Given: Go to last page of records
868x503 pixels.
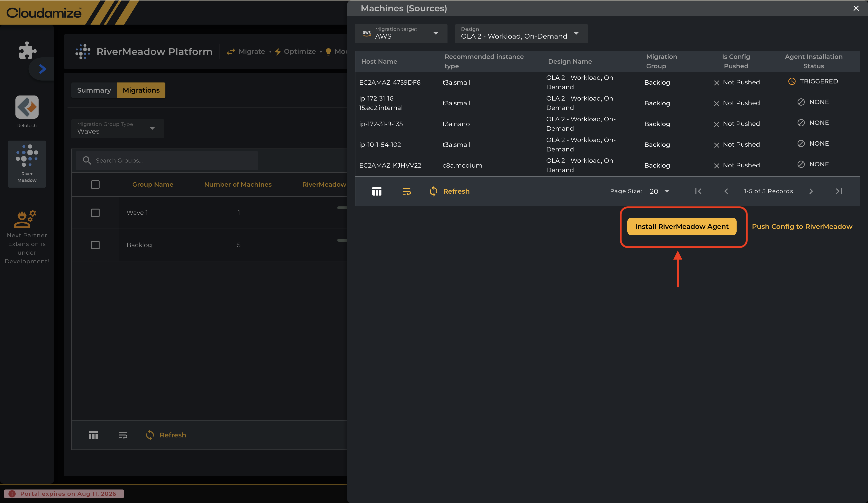Looking at the screenshot, I should [839, 191].
